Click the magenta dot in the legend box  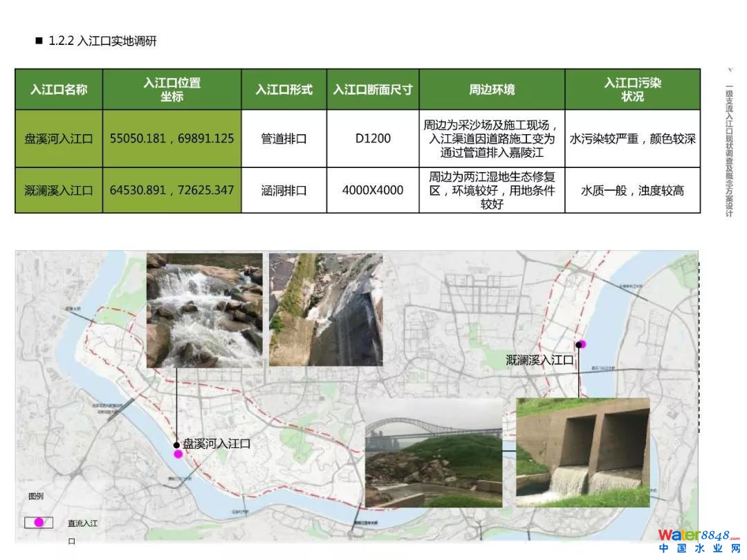[39, 522]
